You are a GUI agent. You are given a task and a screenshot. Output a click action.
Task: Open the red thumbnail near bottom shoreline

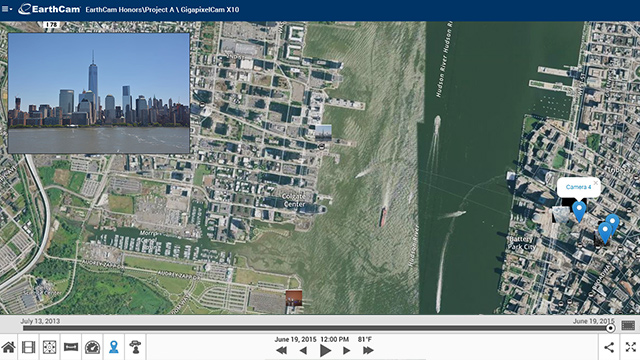294,298
